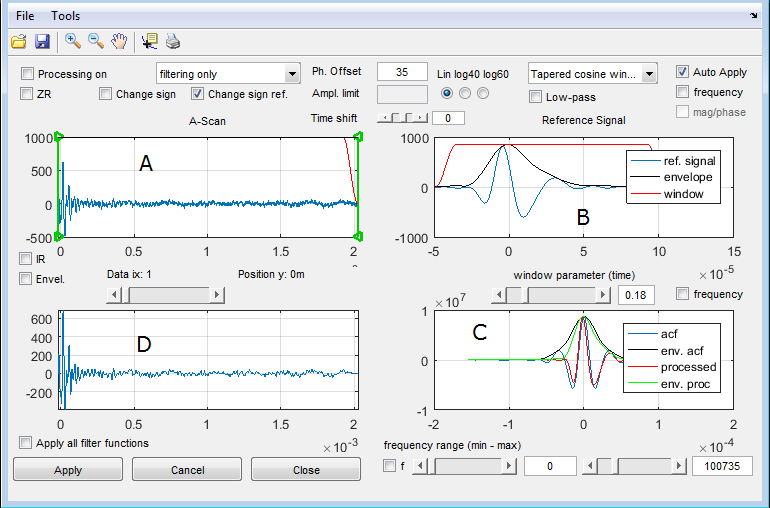
Task: Select the Lin scale radio button
Action: tap(447, 93)
